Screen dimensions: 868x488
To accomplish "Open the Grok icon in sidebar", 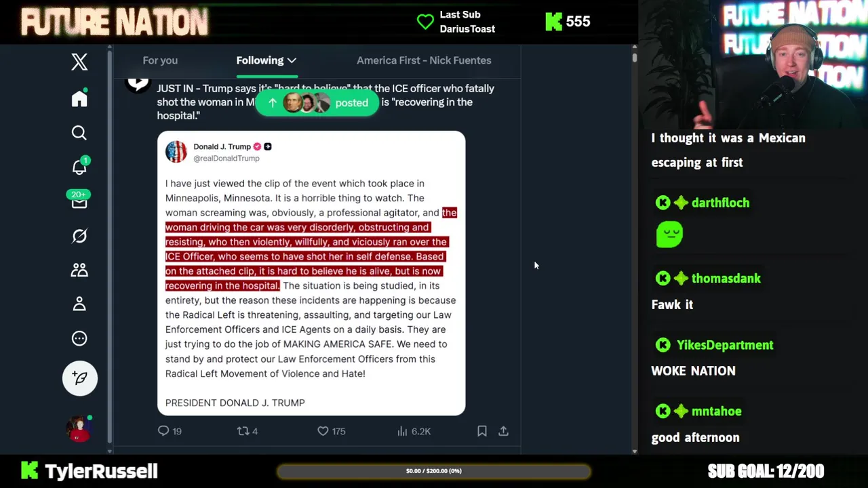I will coord(79,236).
